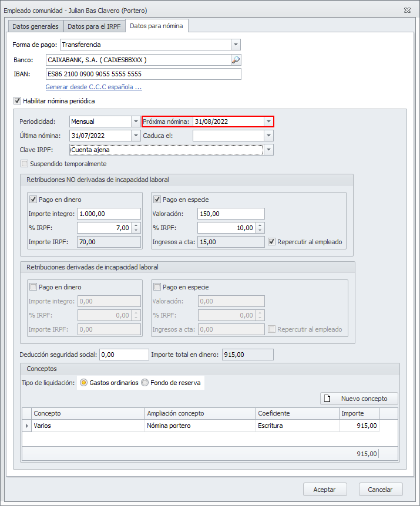Image resolution: width=420 pixels, height=506 pixels.
Task: Open the Próxima nómina date picker arrow
Action: (268, 122)
